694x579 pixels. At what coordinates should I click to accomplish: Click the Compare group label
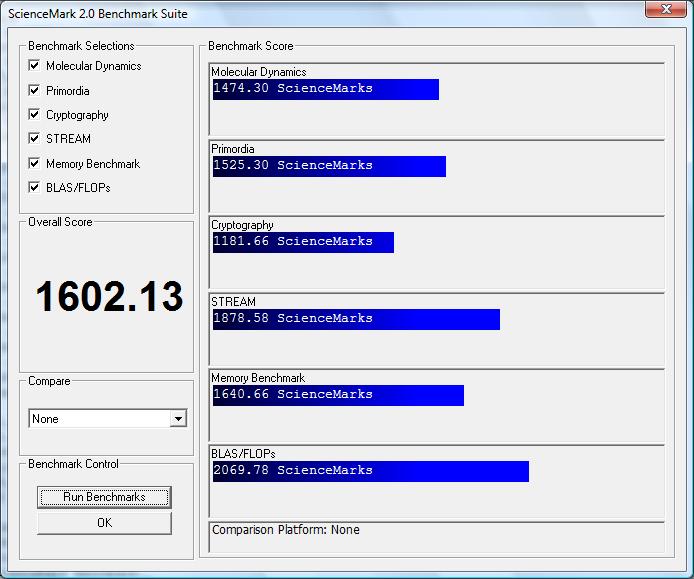49,381
